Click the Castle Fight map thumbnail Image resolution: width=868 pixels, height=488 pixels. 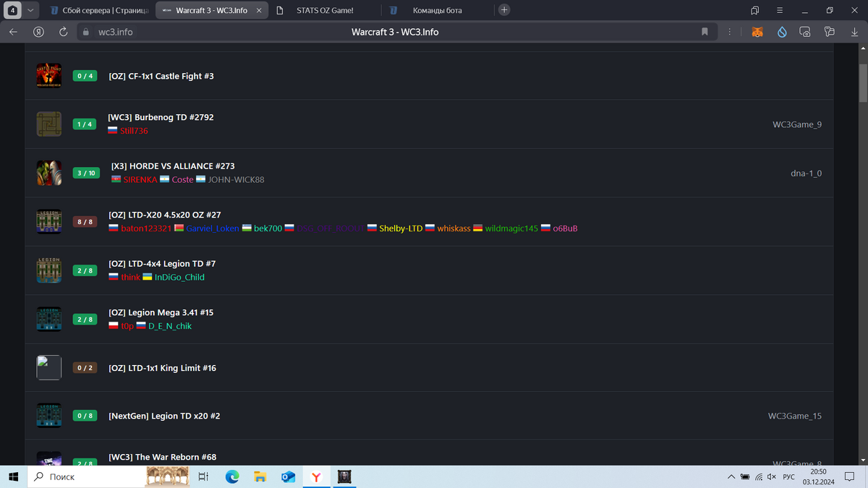(x=49, y=76)
